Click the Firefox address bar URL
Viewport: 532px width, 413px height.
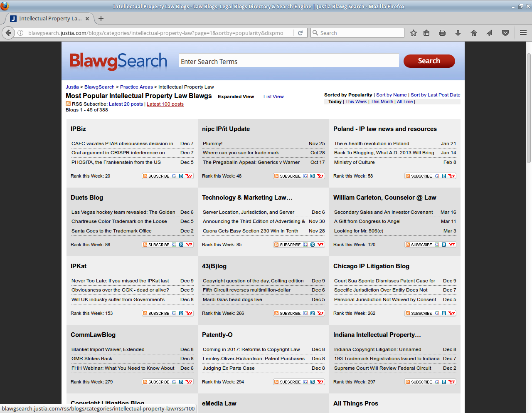tap(156, 33)
